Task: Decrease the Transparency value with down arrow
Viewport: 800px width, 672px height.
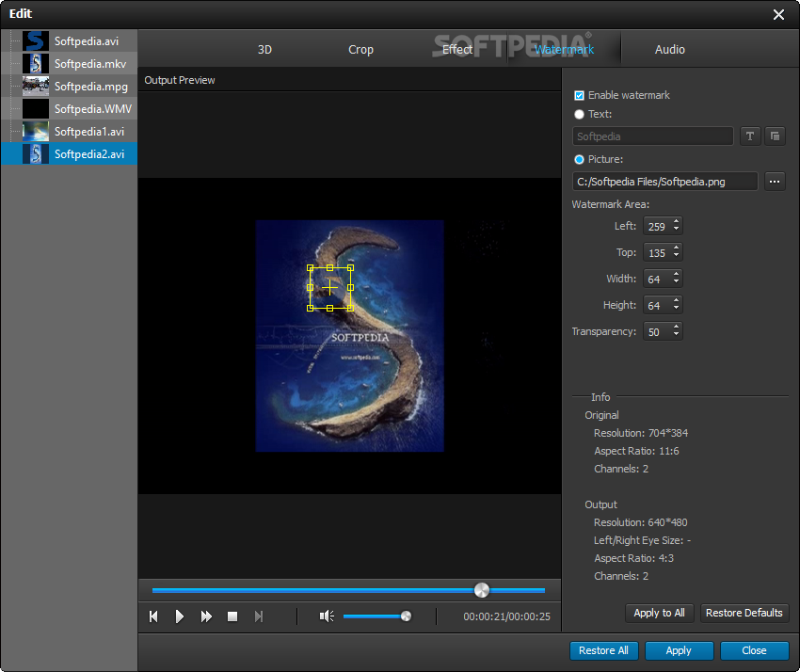Action: click(x=677, y=336)
